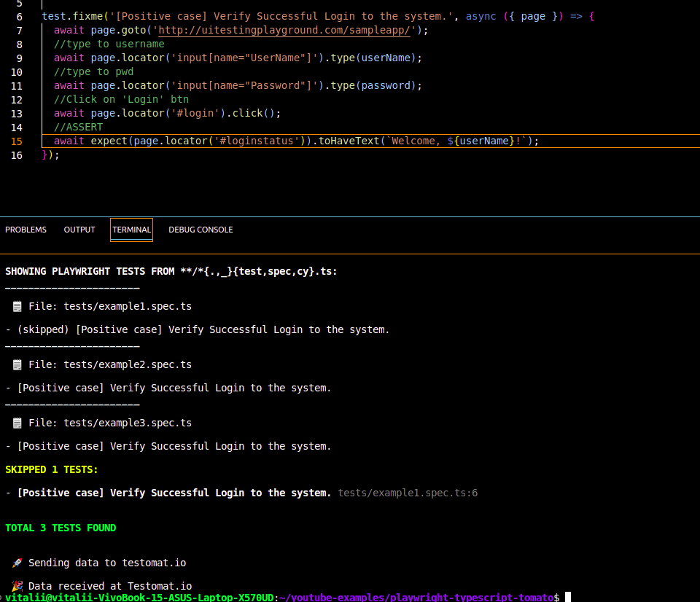The height and width of the screenshot is (602, 700).
Task: Click the test.fixme call on line 6
Action: pyautogui.click(x=72, y=17)
